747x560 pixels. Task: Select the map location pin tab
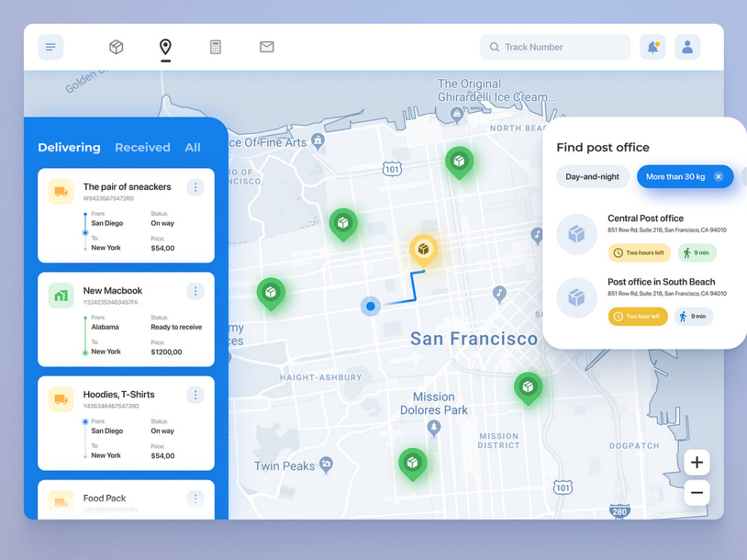point(165,46)
